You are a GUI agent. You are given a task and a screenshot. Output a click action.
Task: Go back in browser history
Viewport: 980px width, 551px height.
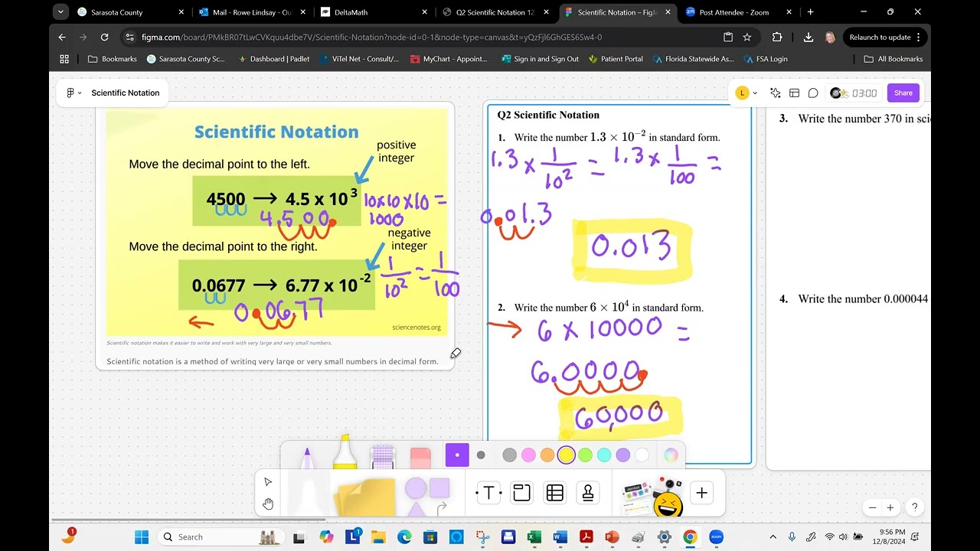click(62, 37)
